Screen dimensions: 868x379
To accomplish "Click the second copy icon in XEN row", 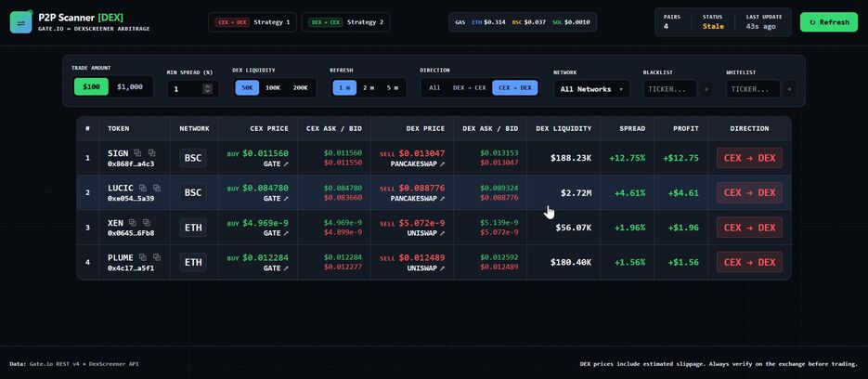I will 147,223.
